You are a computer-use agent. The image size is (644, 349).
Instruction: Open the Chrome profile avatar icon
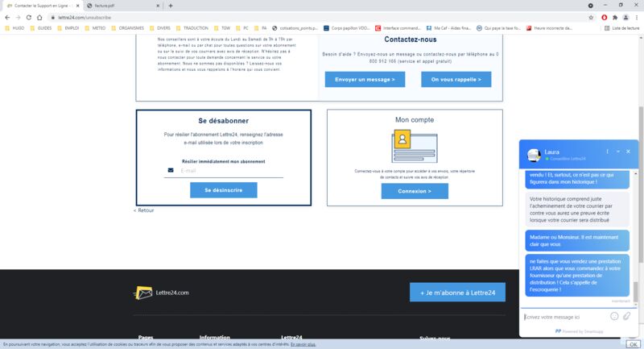(625, 18)
